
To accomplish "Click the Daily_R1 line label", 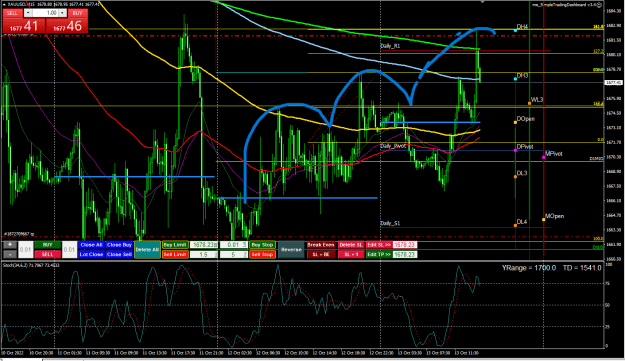I will 390,46.
